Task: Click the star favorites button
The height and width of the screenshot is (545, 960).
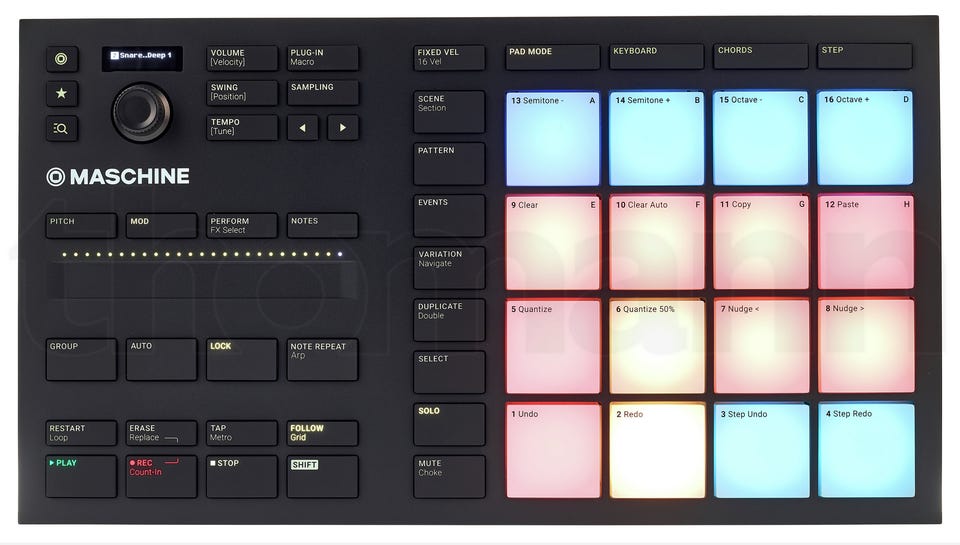Action: tap(62, 94)
